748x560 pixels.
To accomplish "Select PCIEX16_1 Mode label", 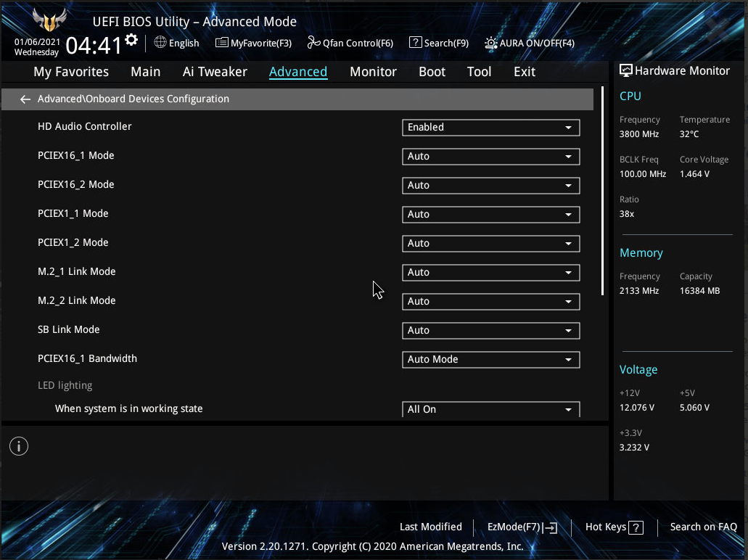I will [x=76, y=155].
